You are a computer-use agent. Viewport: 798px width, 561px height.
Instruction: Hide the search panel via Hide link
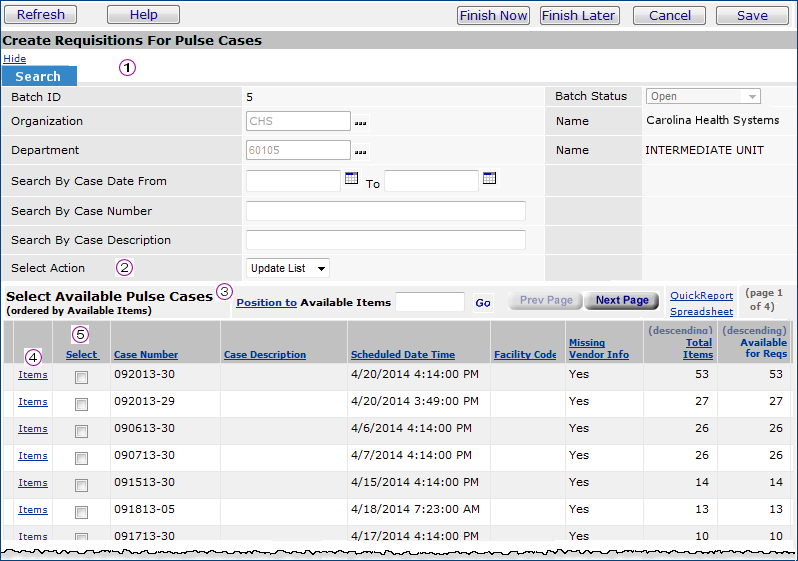14,59
